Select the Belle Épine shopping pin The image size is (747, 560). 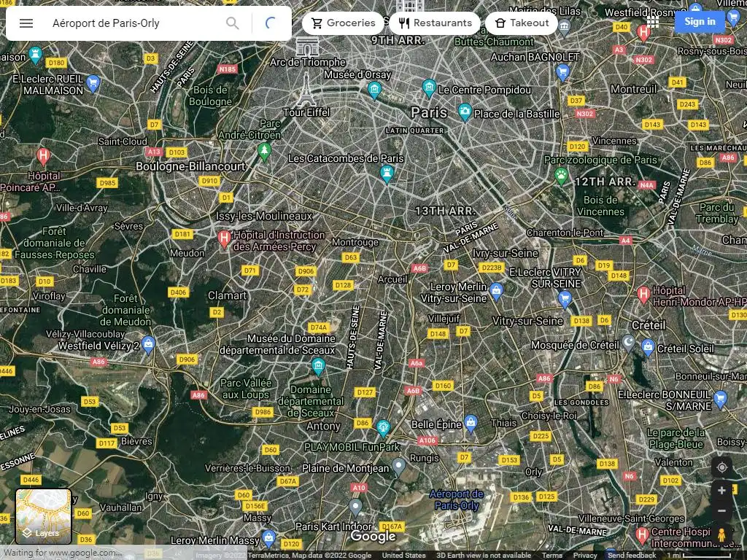(471, 424)
